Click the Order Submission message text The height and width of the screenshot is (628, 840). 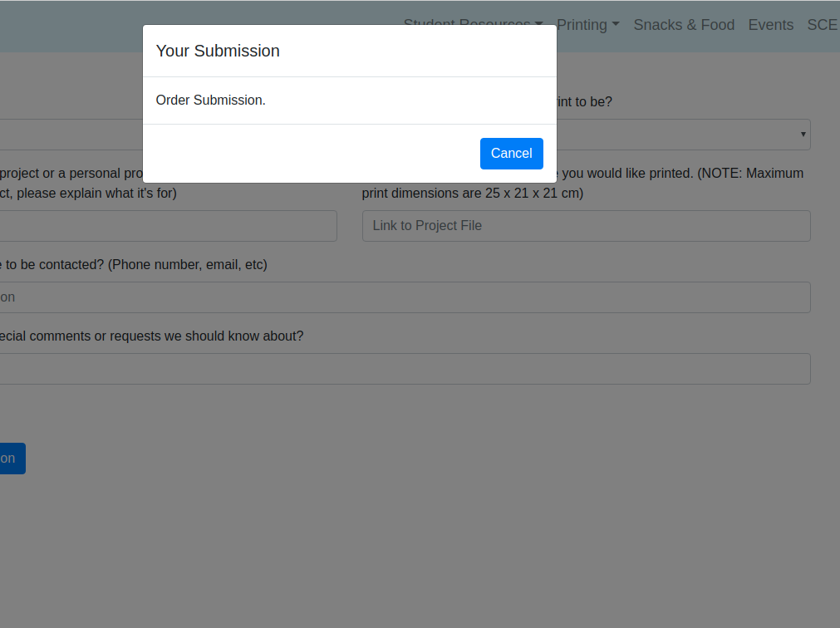click(210, 100)
